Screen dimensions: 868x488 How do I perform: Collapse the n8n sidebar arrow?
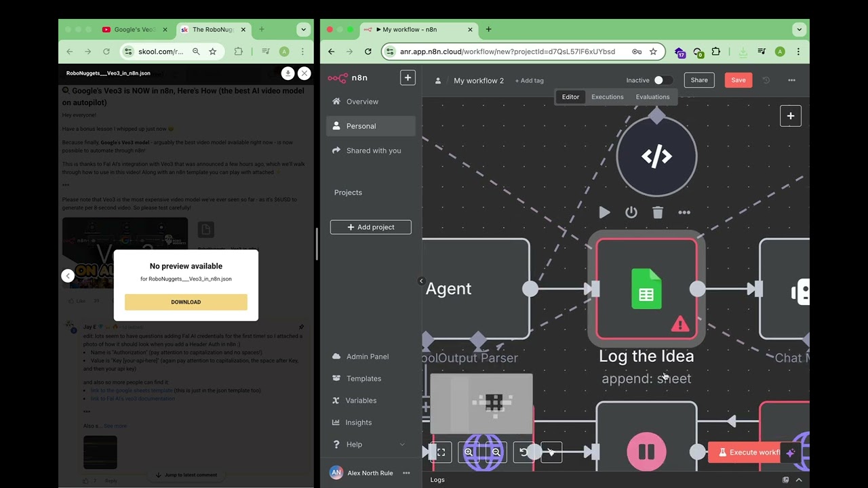point(421,281)
